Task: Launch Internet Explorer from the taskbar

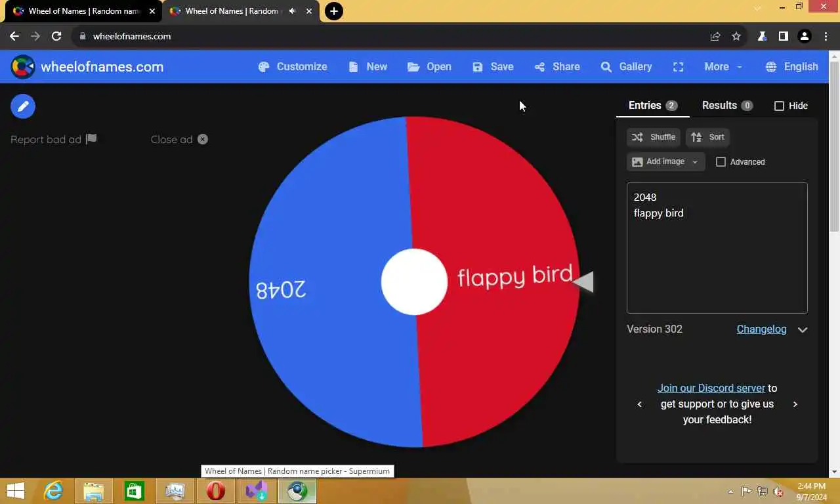Action: (53, 491)
